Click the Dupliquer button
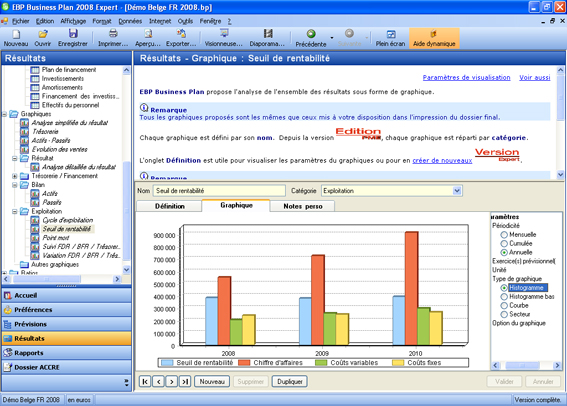 [290, 381]
